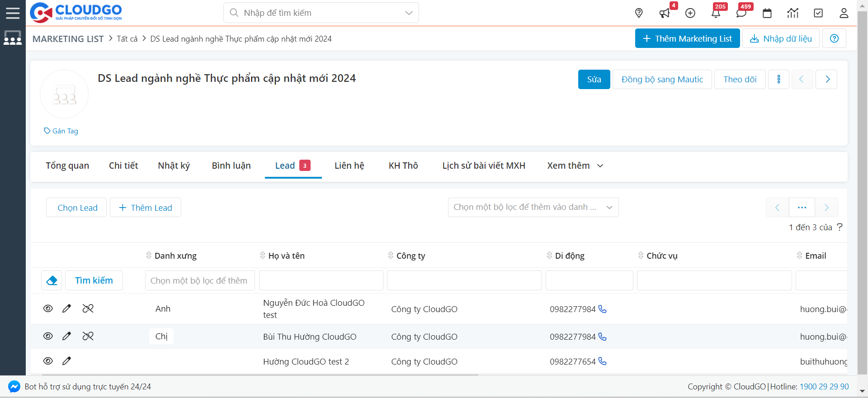View details of Bùi Thu Hường lead

point(48,336)
